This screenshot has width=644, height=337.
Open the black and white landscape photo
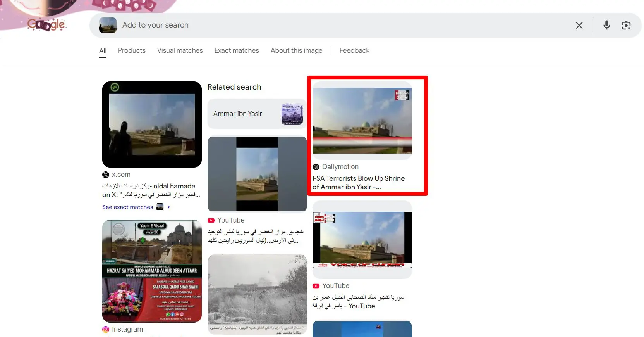(257, 295)
